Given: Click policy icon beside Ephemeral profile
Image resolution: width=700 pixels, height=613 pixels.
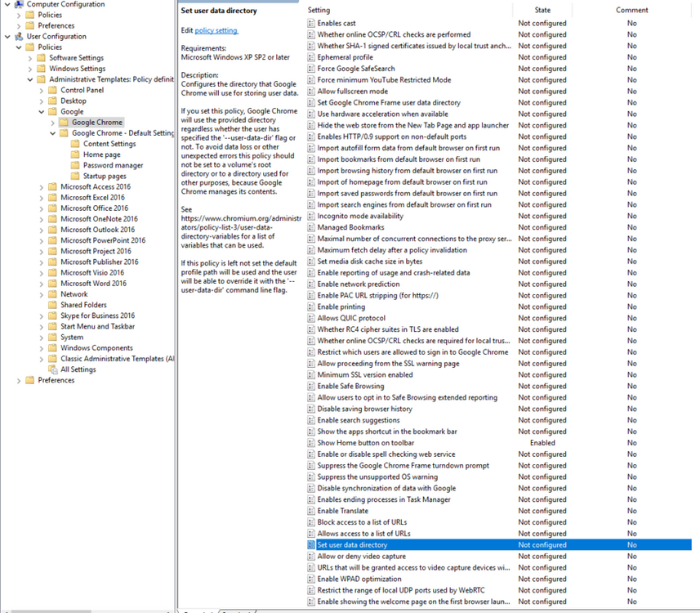Looking at the screenshot, I should click(x=311, y=57).
